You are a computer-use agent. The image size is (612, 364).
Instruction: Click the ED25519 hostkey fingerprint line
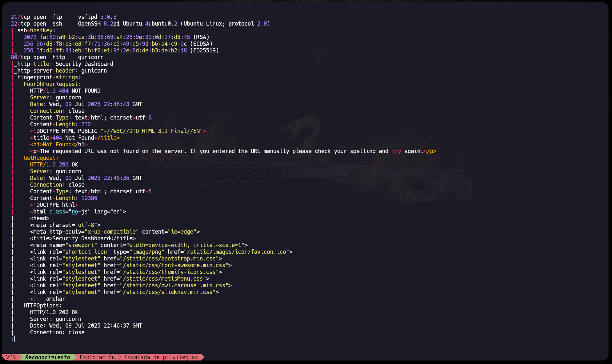coord(121,50)
